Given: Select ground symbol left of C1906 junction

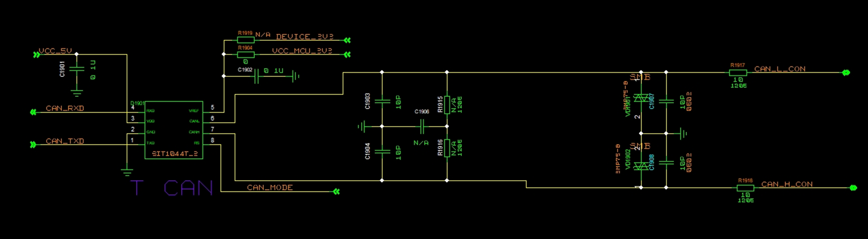Looking at the screenshot, I should [361, 127].
